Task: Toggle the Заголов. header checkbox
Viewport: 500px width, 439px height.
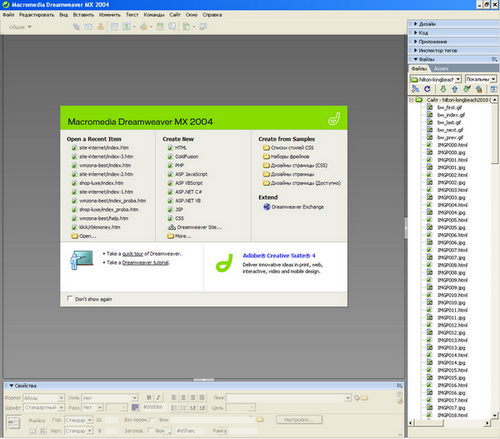Action: pos(150,430)
